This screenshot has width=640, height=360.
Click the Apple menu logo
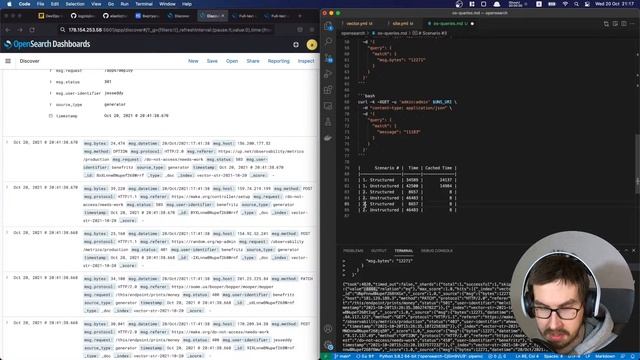[x=9, y=4]
